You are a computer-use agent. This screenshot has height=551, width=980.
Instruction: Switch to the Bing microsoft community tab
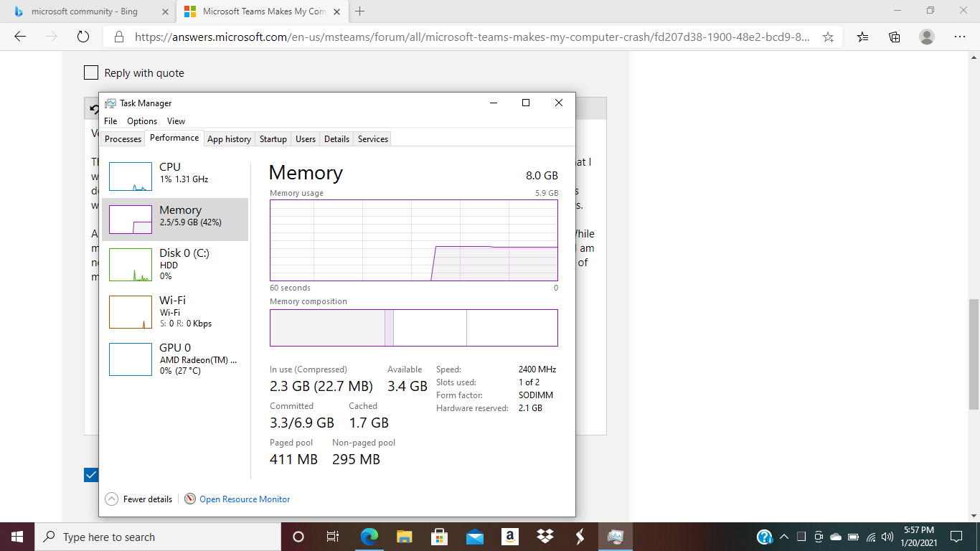pos(86,11)
